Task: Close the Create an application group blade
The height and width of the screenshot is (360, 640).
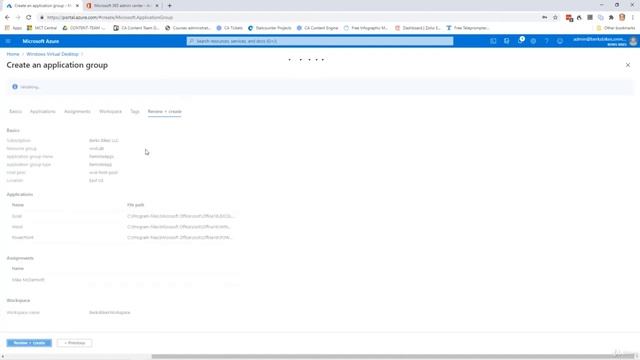Action: pos(628,65)
